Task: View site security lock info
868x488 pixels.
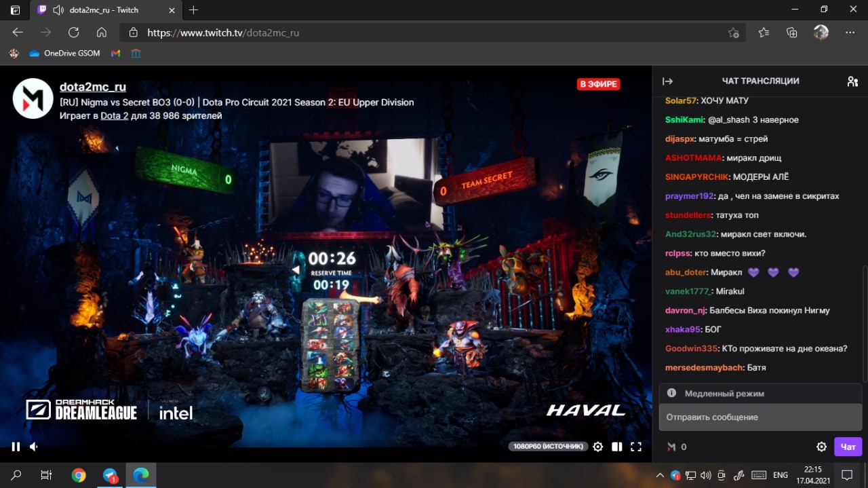Action: (133, 33)
